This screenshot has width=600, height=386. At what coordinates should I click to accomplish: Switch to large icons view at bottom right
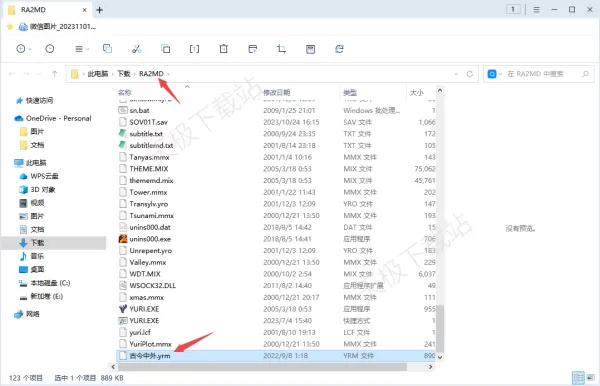tap(591, 378)
